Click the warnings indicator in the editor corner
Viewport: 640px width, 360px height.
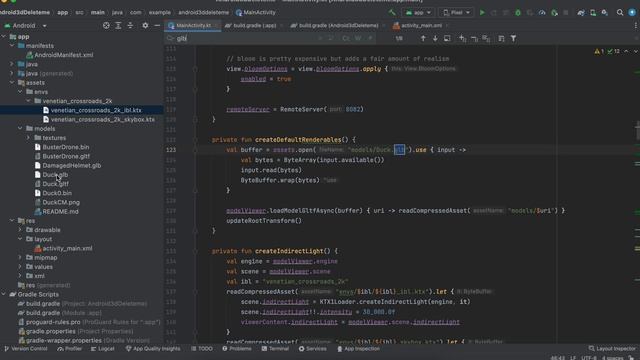pos(599,51)
